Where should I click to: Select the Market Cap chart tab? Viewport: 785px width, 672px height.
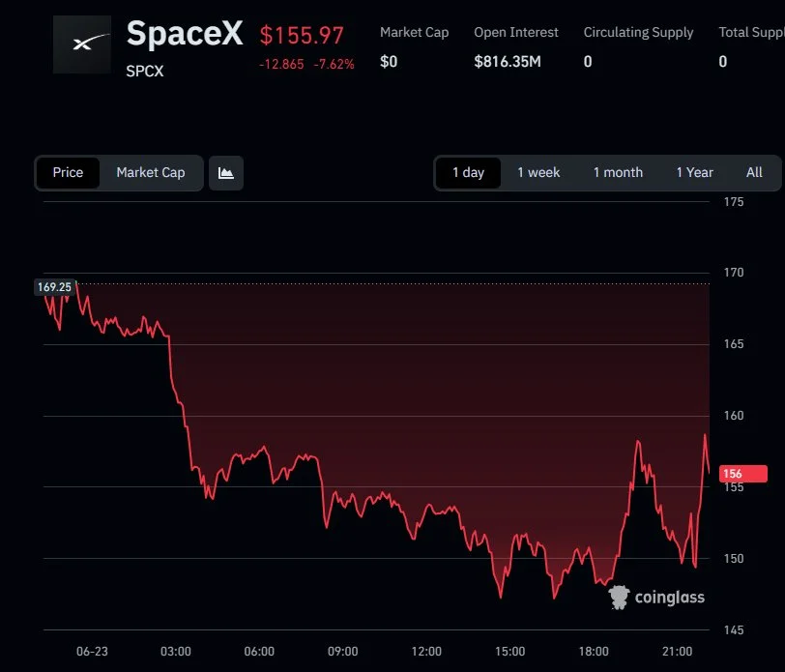(x=151, y=173)
